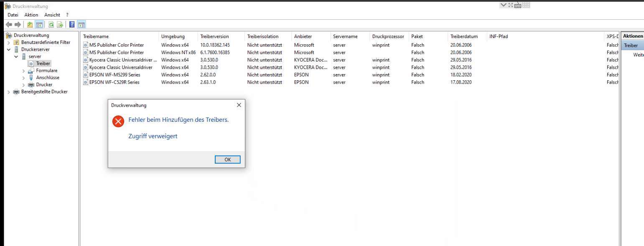Collapse the server tree node

coord(16,56)
